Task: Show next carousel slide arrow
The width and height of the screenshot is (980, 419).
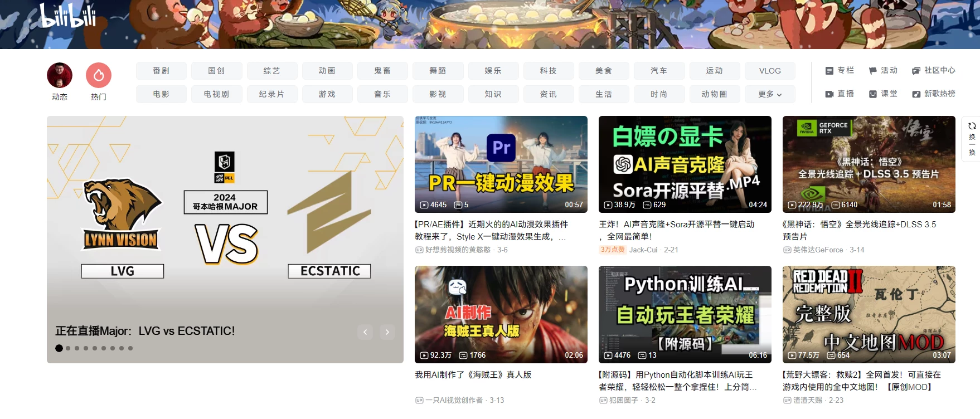Action: pyautogui.click(x=387, y=332)
